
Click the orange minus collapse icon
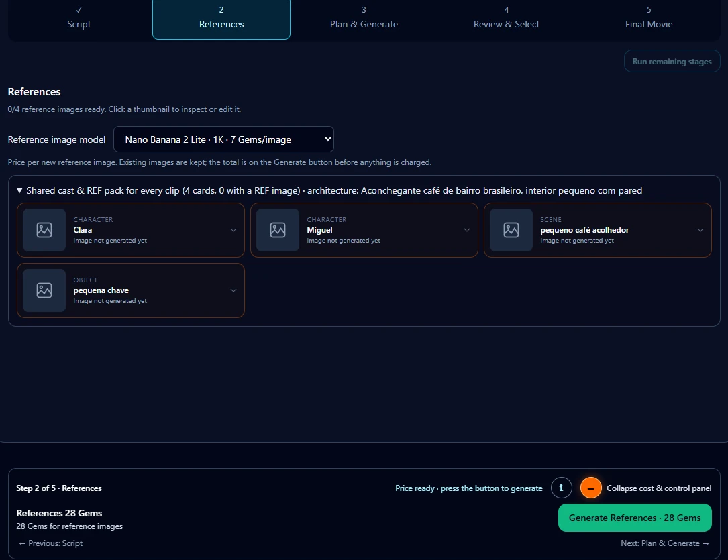[x=591, y=488]
